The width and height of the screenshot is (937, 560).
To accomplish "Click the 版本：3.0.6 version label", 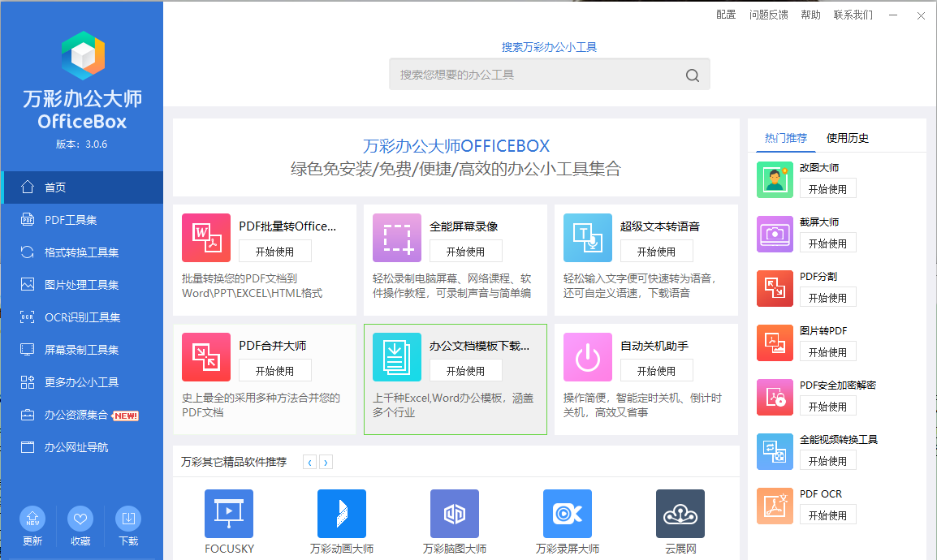I will (82, 144).
